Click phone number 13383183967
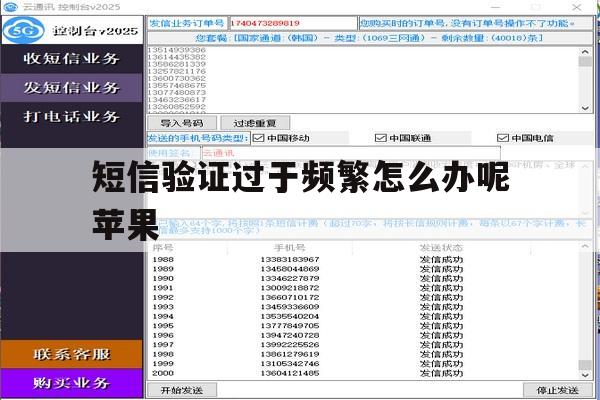The image size is (600, 400). click(x=290, y=260)
